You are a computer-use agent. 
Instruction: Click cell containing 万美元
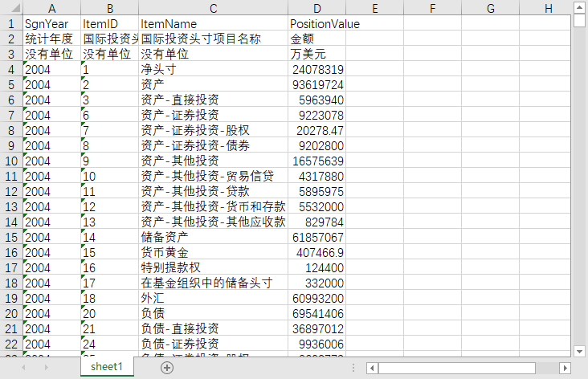(316, 54)
